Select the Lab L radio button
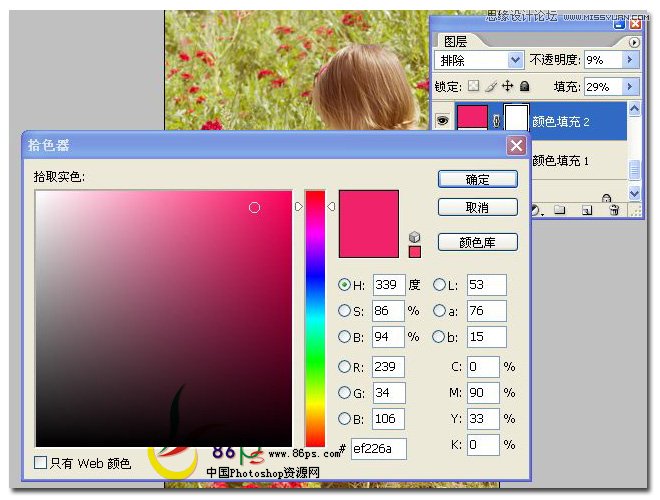660x500 pixels. (x=439, y=285)
